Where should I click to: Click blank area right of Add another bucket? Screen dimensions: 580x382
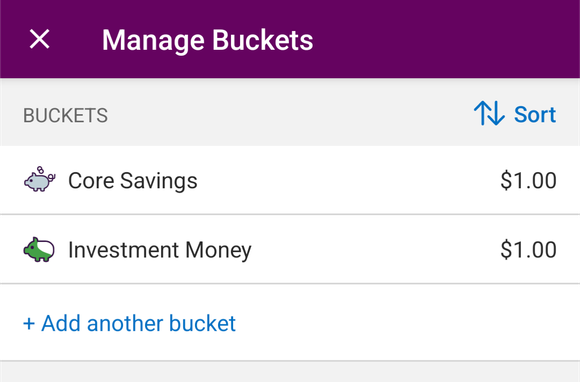407,323
